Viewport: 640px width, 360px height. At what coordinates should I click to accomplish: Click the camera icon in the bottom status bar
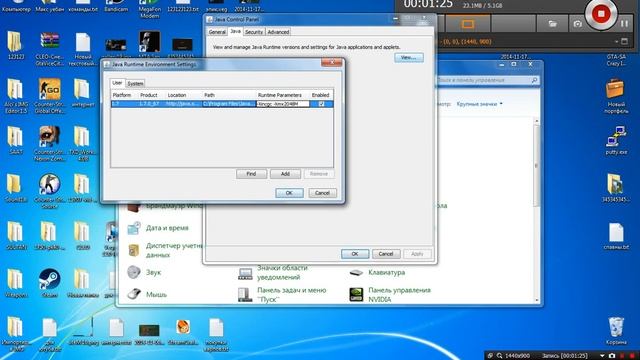[x=611, y=356]
